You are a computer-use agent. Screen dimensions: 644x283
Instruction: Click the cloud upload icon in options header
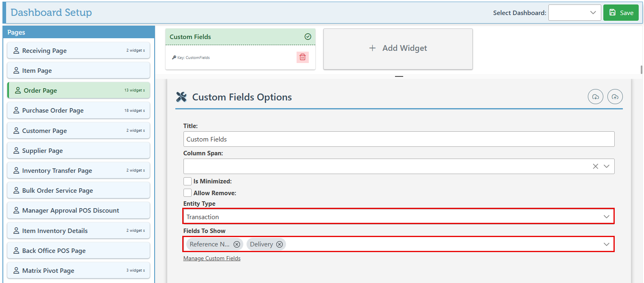615,97
